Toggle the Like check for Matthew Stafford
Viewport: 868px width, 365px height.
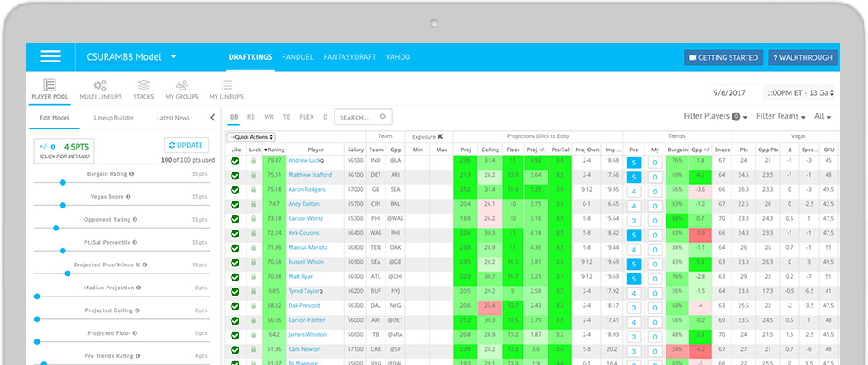point(235,175)
